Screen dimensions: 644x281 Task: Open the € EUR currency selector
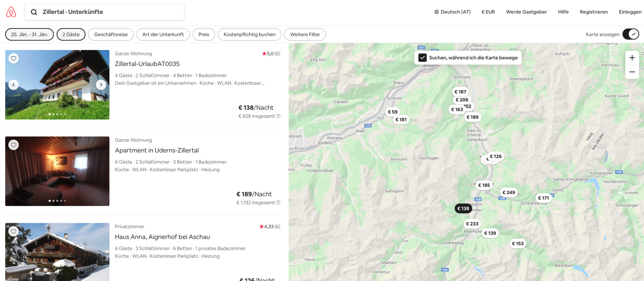point(488,12)
